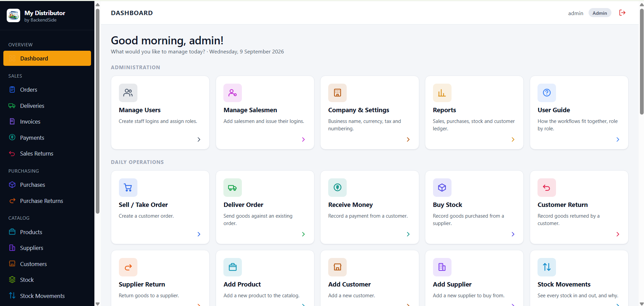This screenshot has width=644, height=306.
Task: Click the Manage Salesmen person icon
Action: (232, 93)
